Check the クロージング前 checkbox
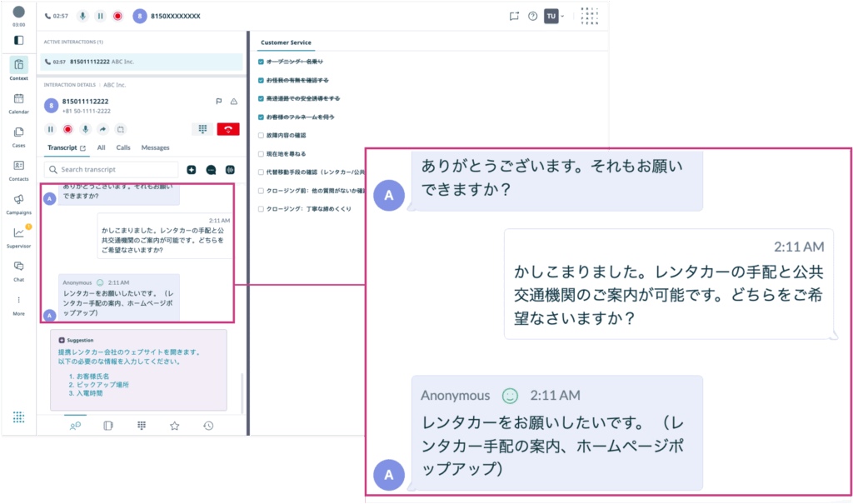 (261, 191)
